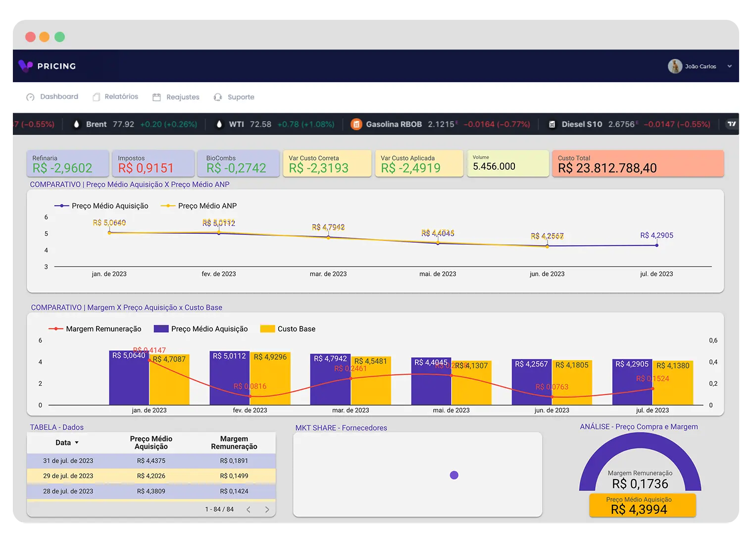
Task: Click the green window maximize dot
Action: coord(59,37)
